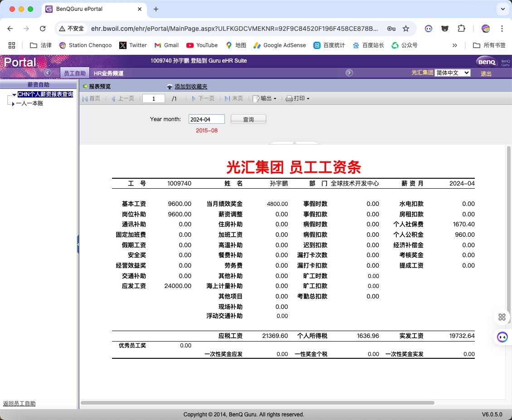Expand the 一人一本账 tree arrow
Image resolution: width=512 pixels, height=420 pixels.
pyautogui.click(x=13, y=104)
